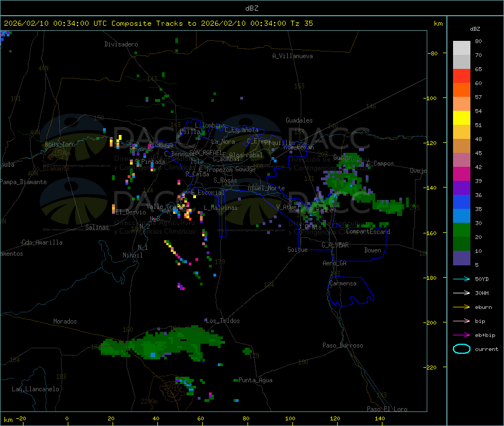The width and height of the screenshot is (504, 426).
Task: Click the 'G_Campos' place label
Action: point(381,163)
